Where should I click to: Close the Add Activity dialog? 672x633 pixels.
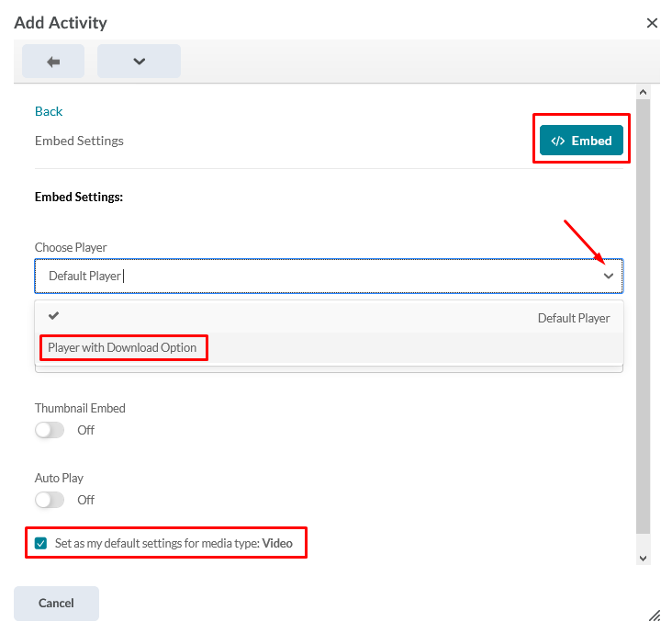tap(652, 23)
